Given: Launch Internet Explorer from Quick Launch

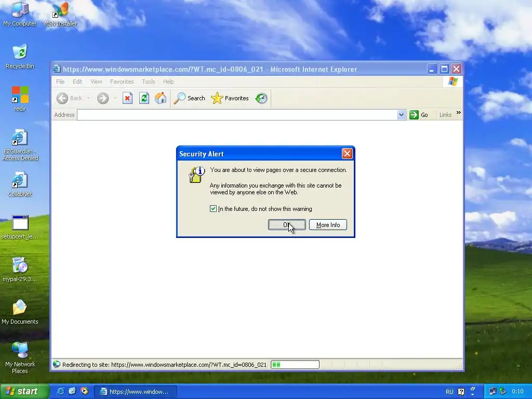Looking at the screenshot, I should (60, 391).
